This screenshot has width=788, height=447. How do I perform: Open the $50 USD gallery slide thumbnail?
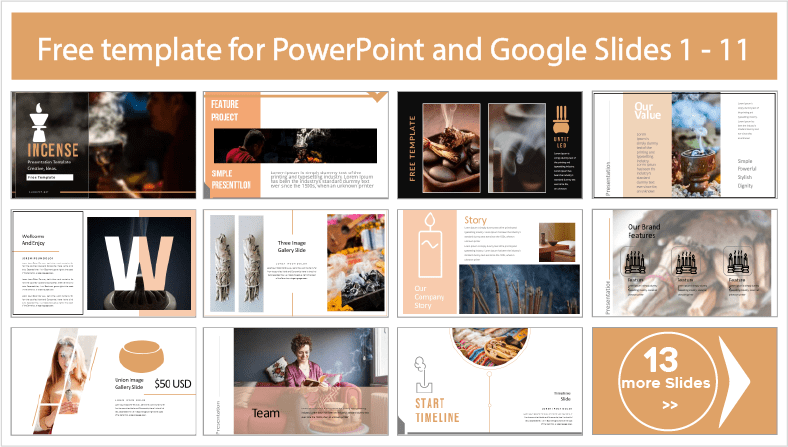click(104, 381)
